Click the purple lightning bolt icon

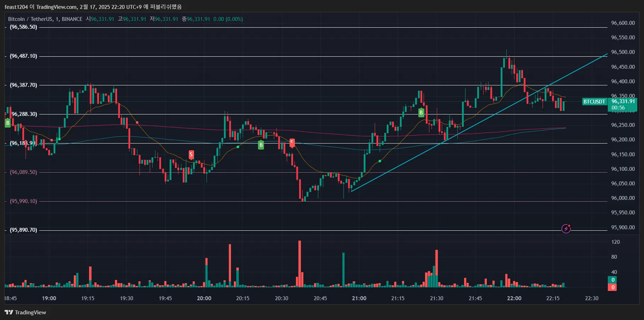tap(566, 229)
